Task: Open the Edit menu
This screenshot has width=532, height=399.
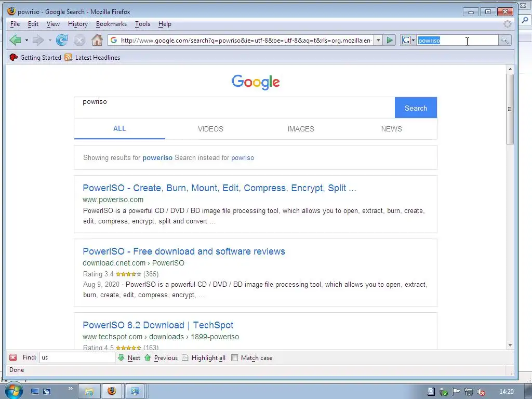Action: tap(33, 24)
